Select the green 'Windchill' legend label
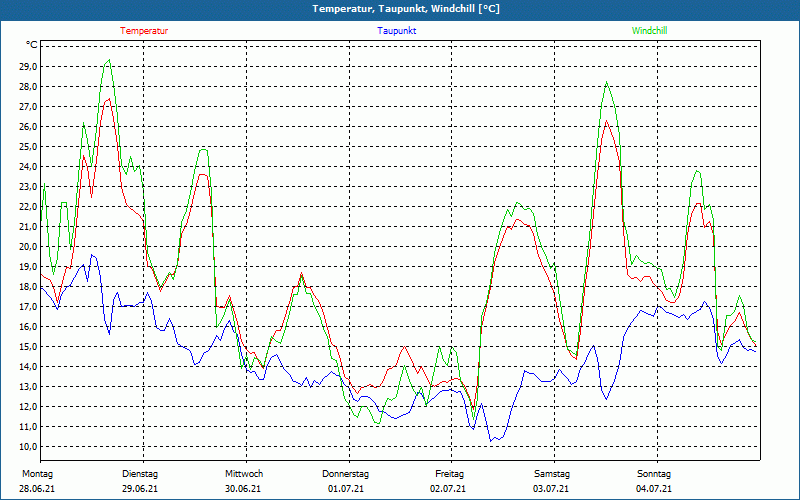This screenshot has height=500, width=800. pos(649,31)
